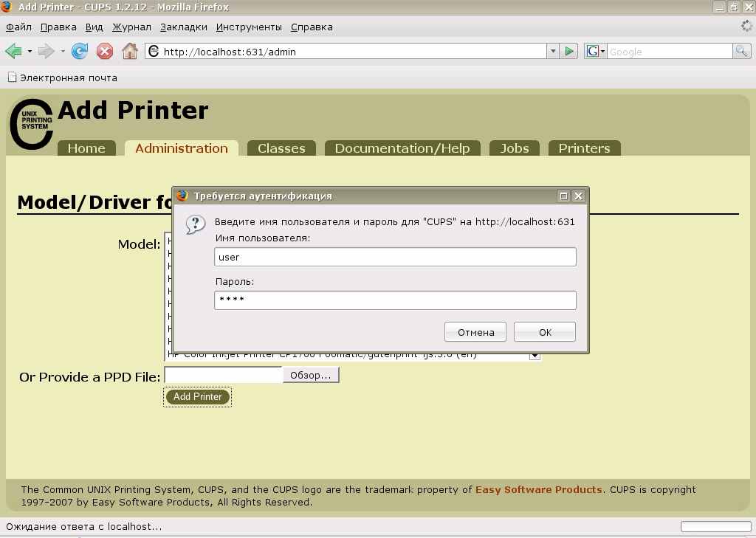Image resolution: width=756 pixels, height=538 pixels.
Task: Open the Справка menu
Action: 312,27
